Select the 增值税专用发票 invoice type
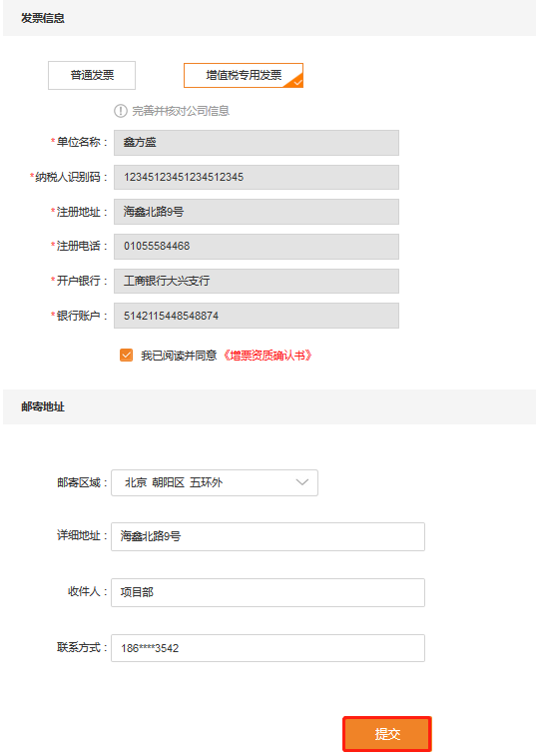This screenshot has height=756, width=536. pyautogui.click(x=244, y=75)
